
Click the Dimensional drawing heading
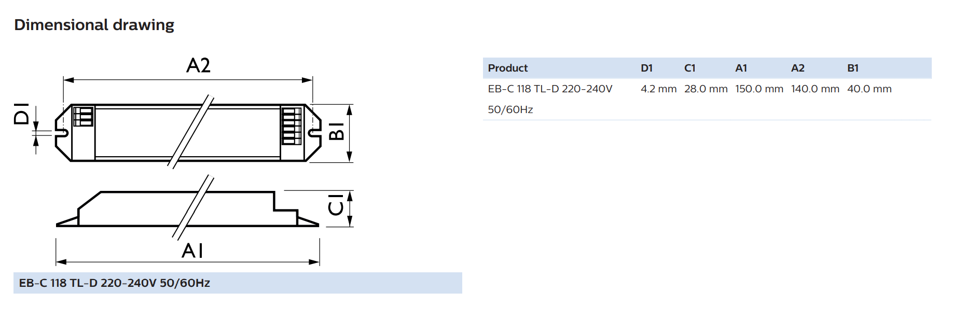pyautogui.click(x=94, y=25)
